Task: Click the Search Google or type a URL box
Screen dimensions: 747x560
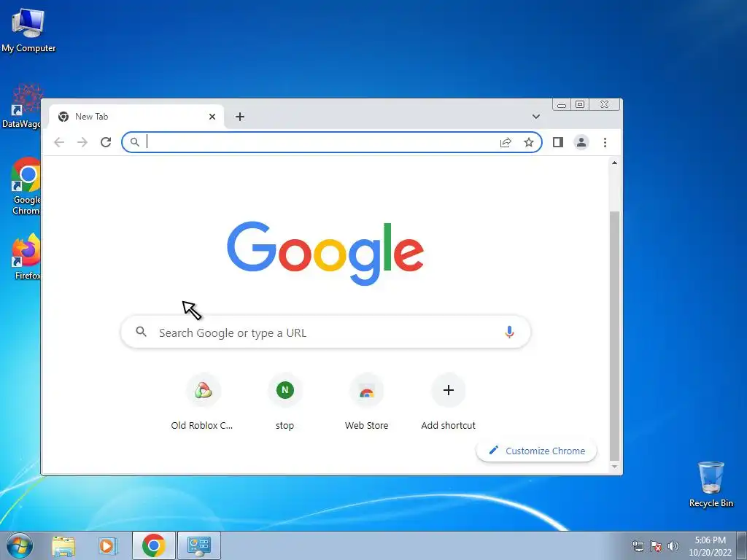Action: coord(326,332)
